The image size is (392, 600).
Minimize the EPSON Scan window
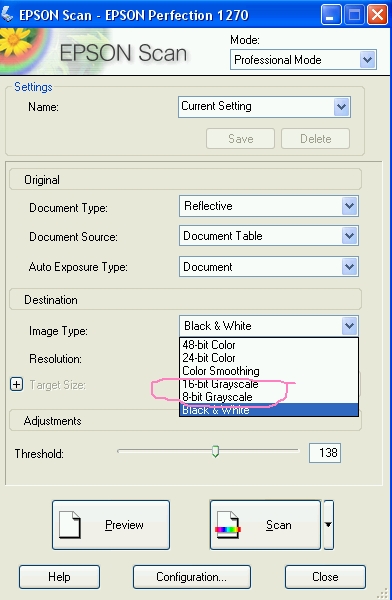tap(331, 15)
